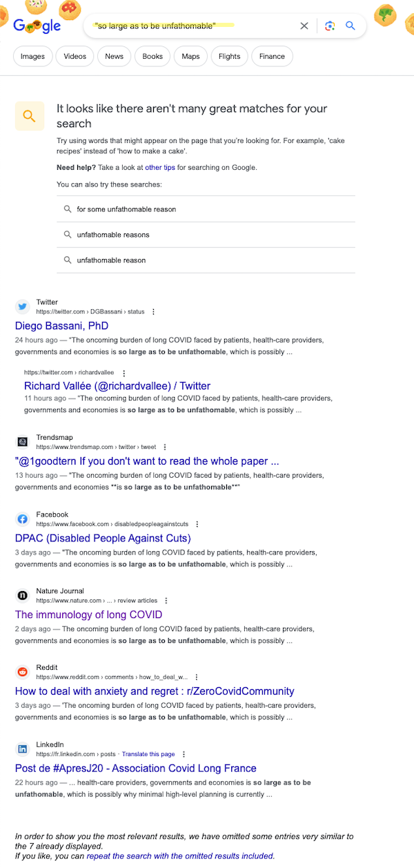This screenshot has width=414, height=868.
Task: Open 'The immunology of long COVID' result
Action: coord(89,615)
